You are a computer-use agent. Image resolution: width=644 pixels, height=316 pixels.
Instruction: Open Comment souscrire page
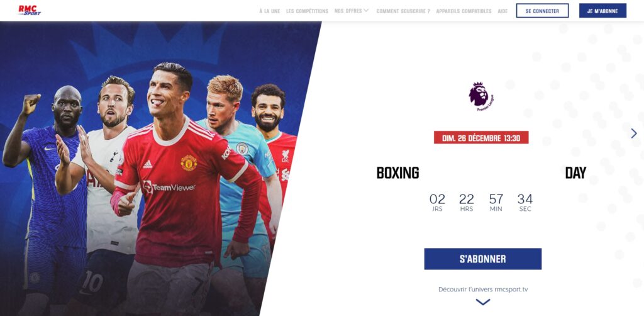(403, 11)
